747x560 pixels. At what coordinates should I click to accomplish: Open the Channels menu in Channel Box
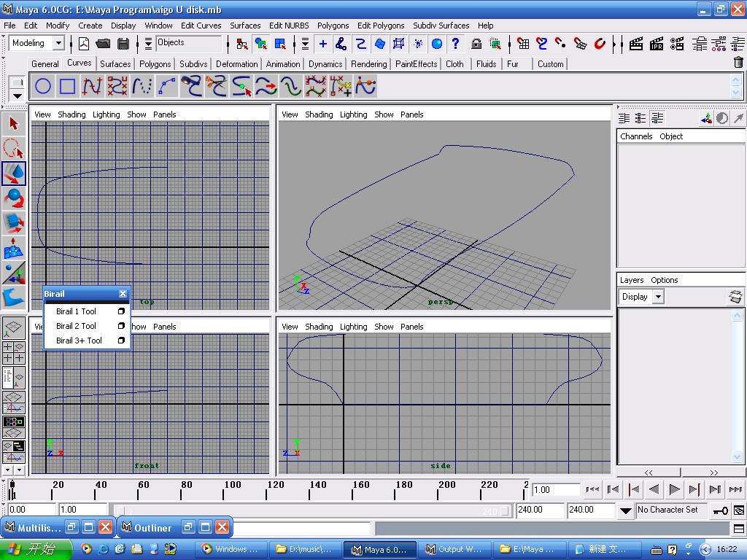[636, 136]
